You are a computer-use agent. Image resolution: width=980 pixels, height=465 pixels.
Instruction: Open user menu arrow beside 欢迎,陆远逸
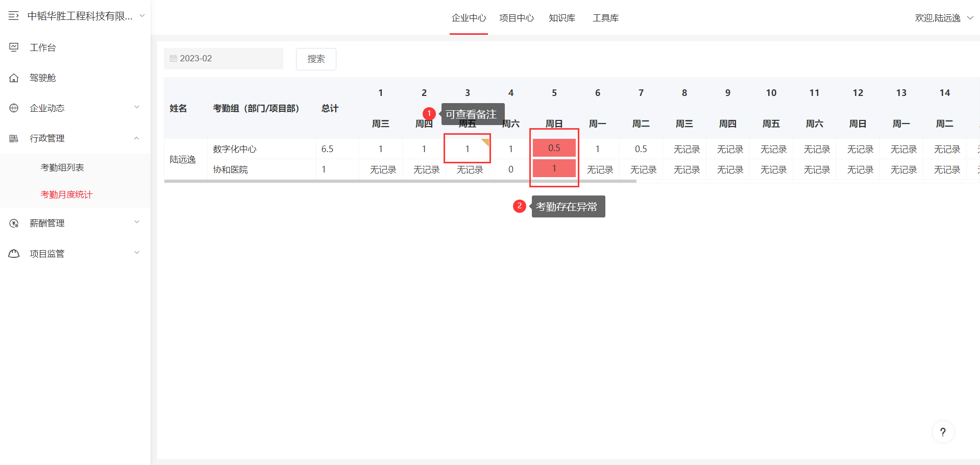[970, 18]
